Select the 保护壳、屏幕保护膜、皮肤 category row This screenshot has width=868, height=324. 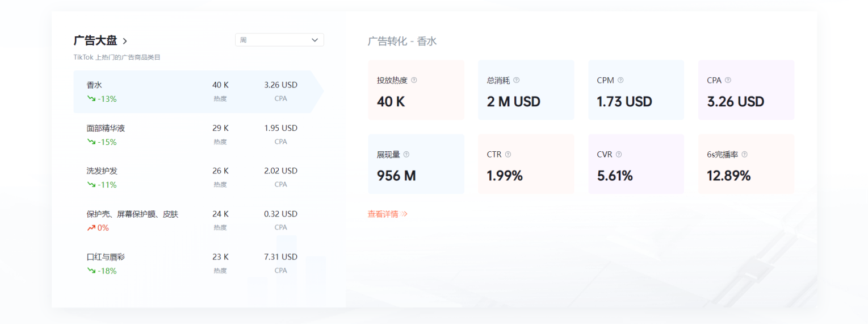point(193,221)
